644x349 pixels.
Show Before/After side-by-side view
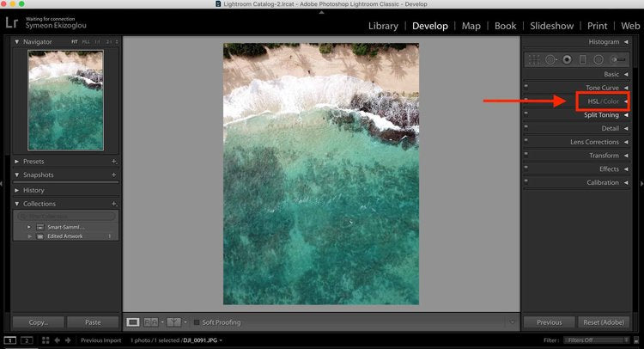(x=151, y=322)
